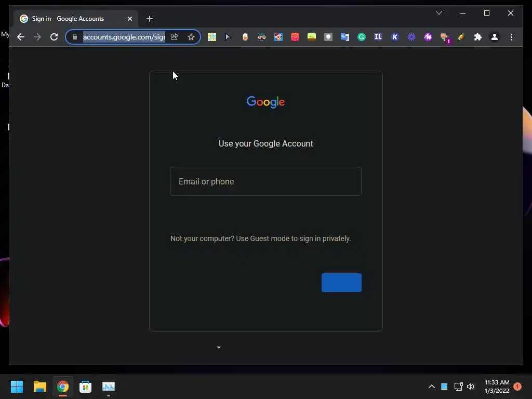This screenshot has width=532, height=399.
Task: Bookmark this page with the star icon
Action: [191, 37]
